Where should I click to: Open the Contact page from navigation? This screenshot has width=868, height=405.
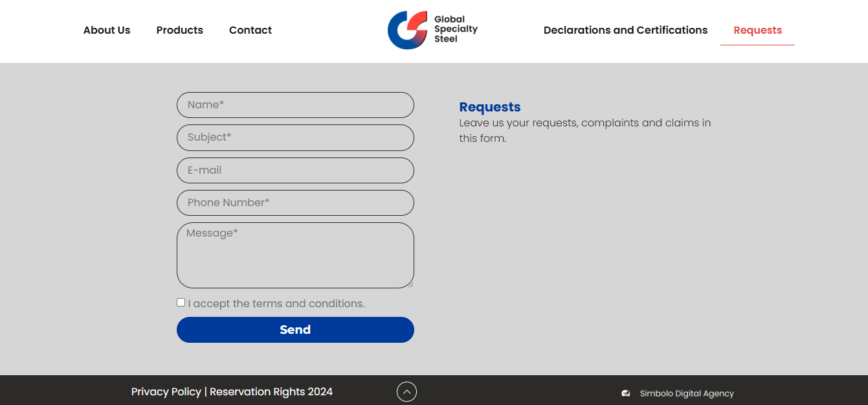[x=250, y=30]
